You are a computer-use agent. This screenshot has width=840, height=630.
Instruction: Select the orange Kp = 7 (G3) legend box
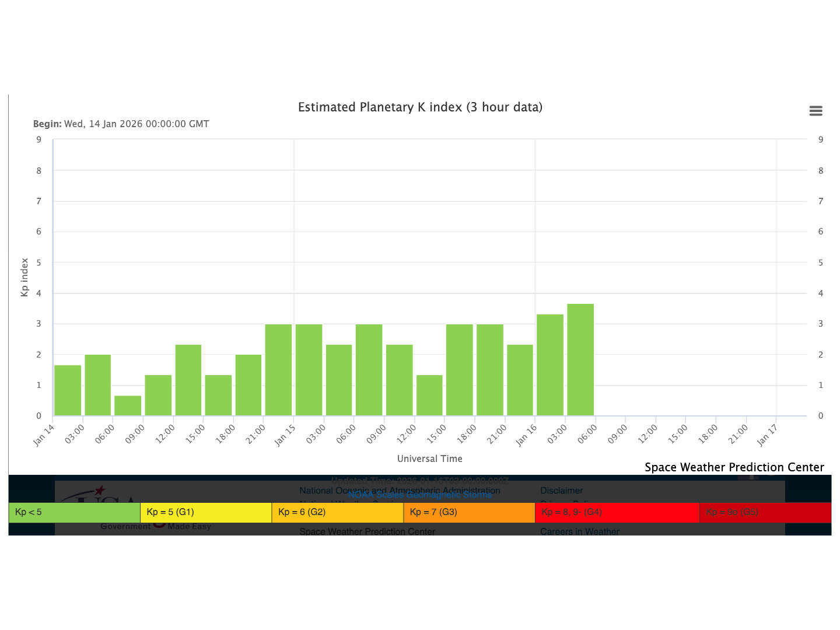click(469, 512)
